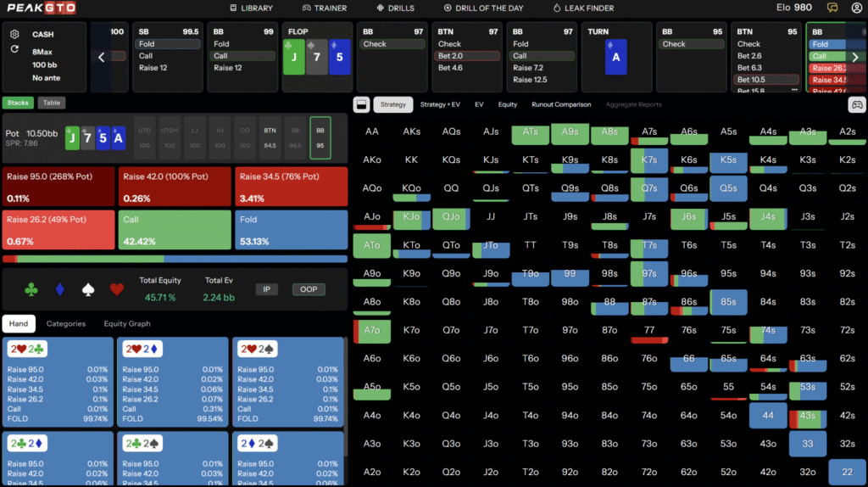The image size is (868, 487).
Task: Filter by the blue diamonds suit icon
Action: click(59, 290)
